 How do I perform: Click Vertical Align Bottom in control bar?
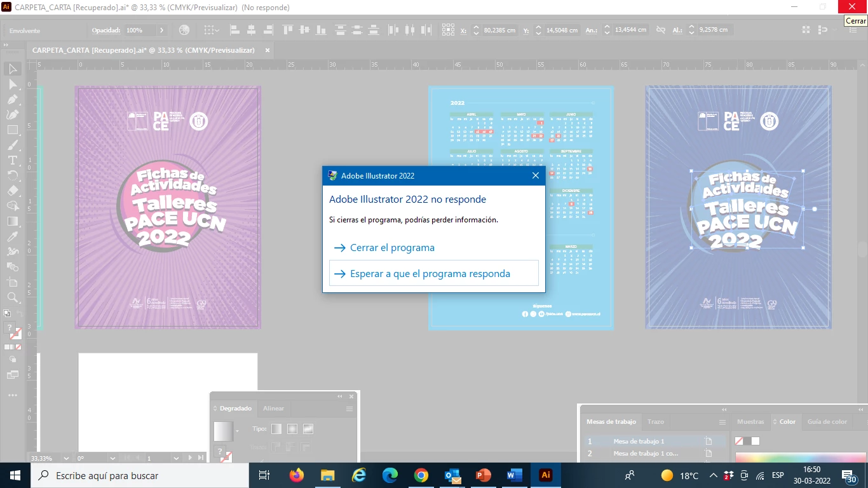322,30
